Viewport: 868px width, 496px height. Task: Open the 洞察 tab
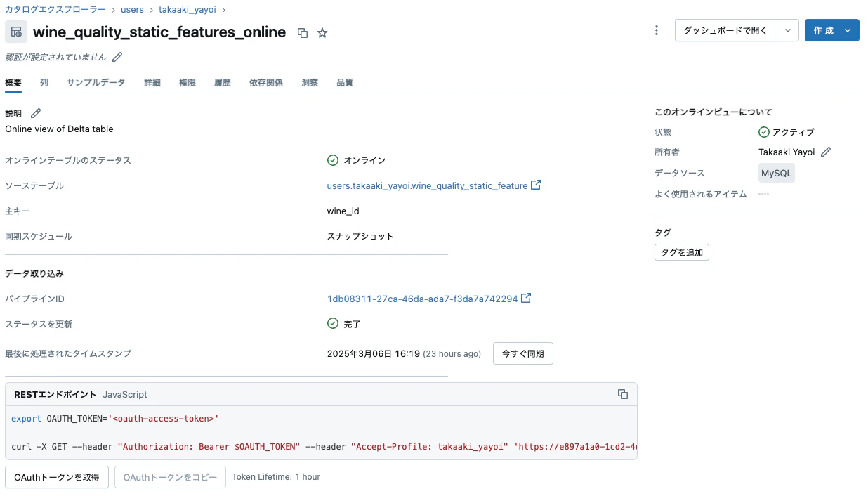tap(310, 83)
